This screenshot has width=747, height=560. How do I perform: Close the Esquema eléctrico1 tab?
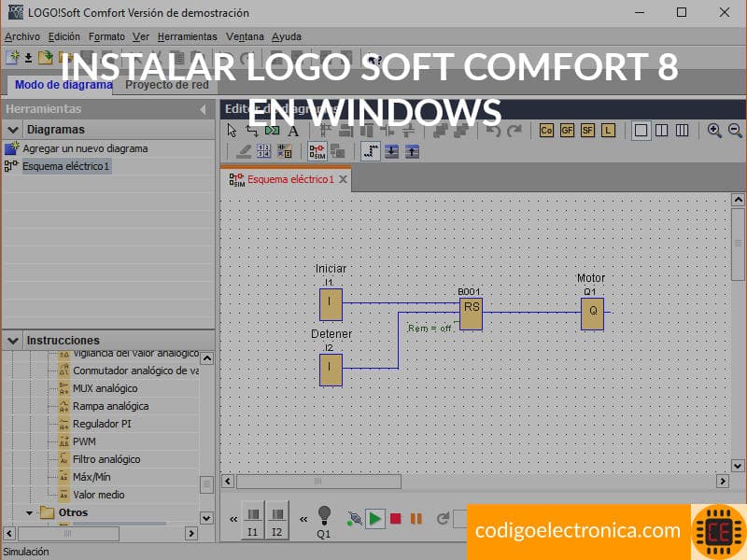[x=343, y=179]
